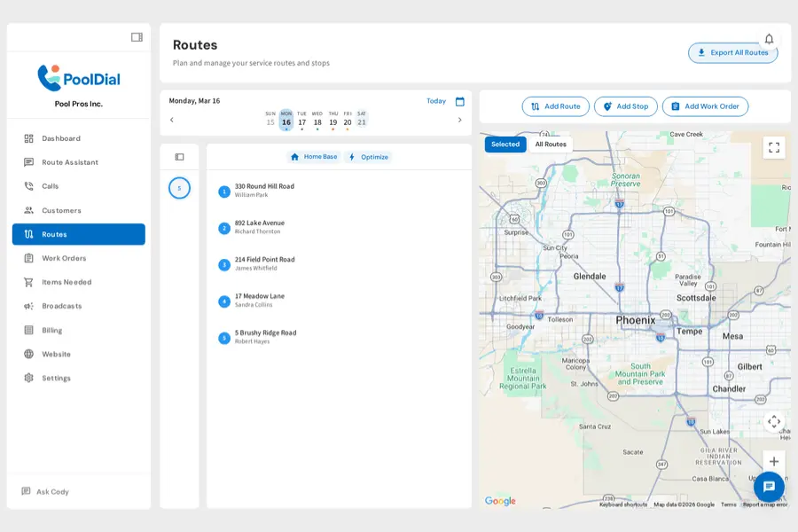The height and width of the screenshot is (532, 798).
Task: Switch map to Selected routes view
Action: click(505, 144)
